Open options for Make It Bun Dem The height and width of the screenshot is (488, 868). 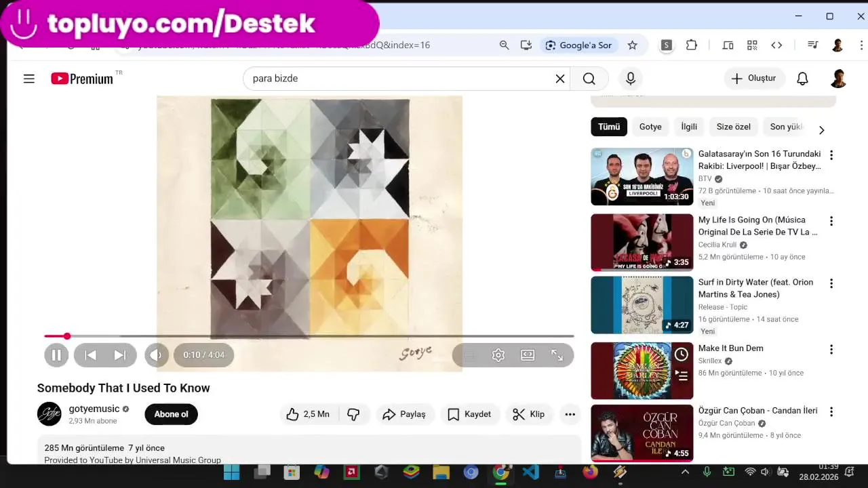click(x=831, y=350)
